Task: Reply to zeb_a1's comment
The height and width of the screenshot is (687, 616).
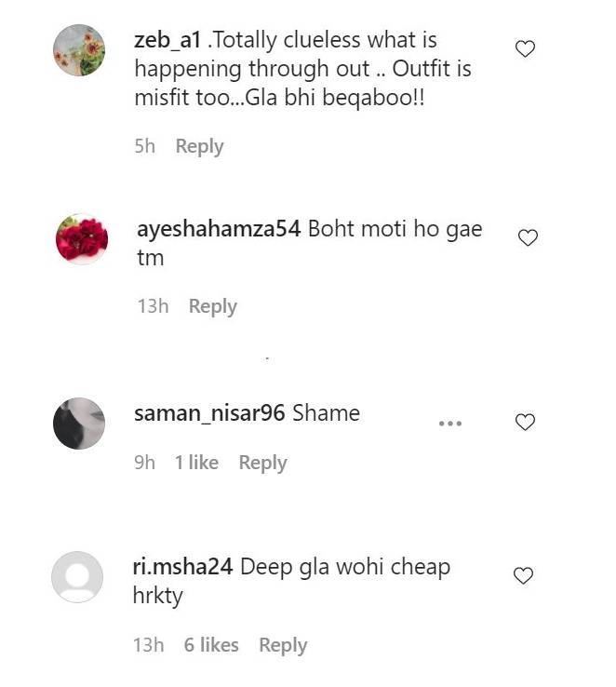Action: (200, 146)
